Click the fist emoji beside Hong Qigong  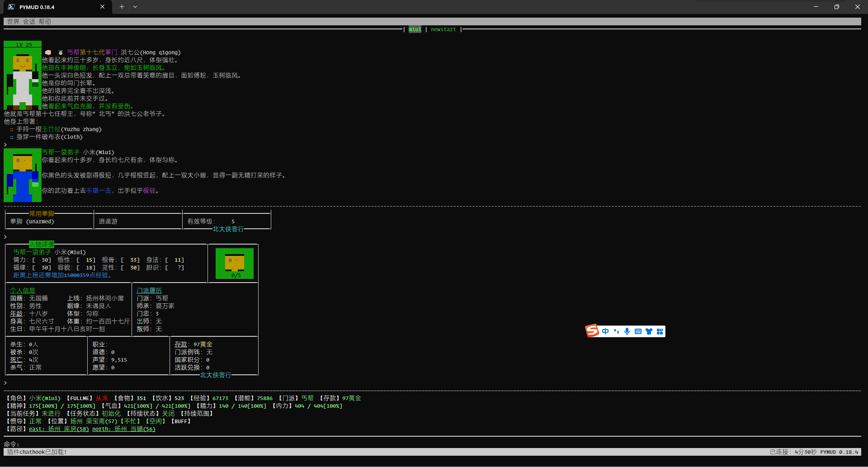(x=48, y=52)
